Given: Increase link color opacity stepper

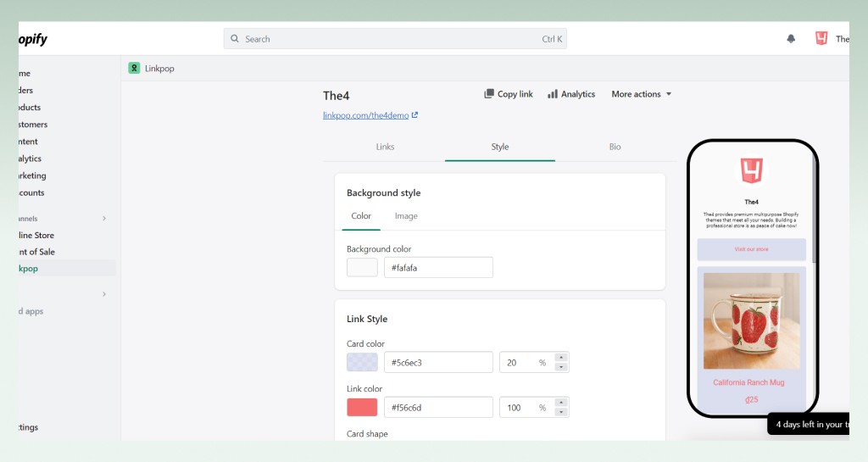Looking at the screenshot, I should click(x=561, y=403).
